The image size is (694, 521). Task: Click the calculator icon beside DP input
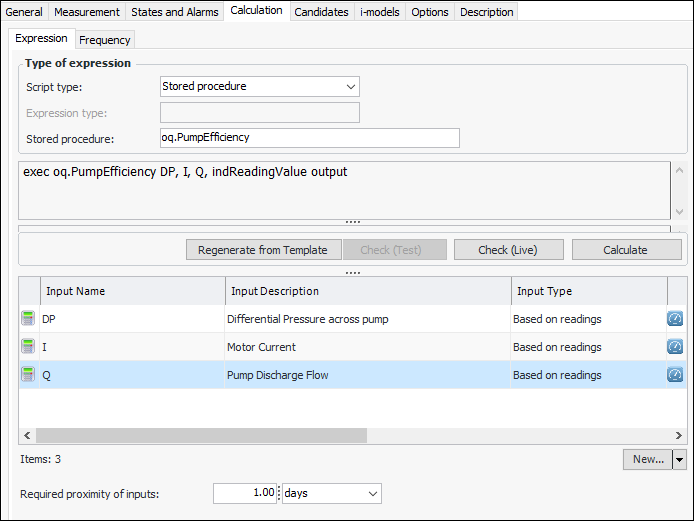tap(28, 319)
